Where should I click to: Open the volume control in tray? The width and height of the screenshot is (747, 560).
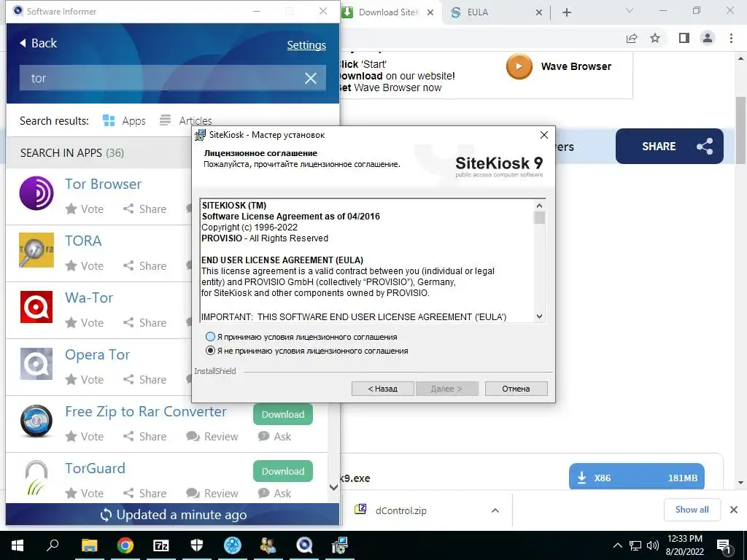[x=653, y=545]
